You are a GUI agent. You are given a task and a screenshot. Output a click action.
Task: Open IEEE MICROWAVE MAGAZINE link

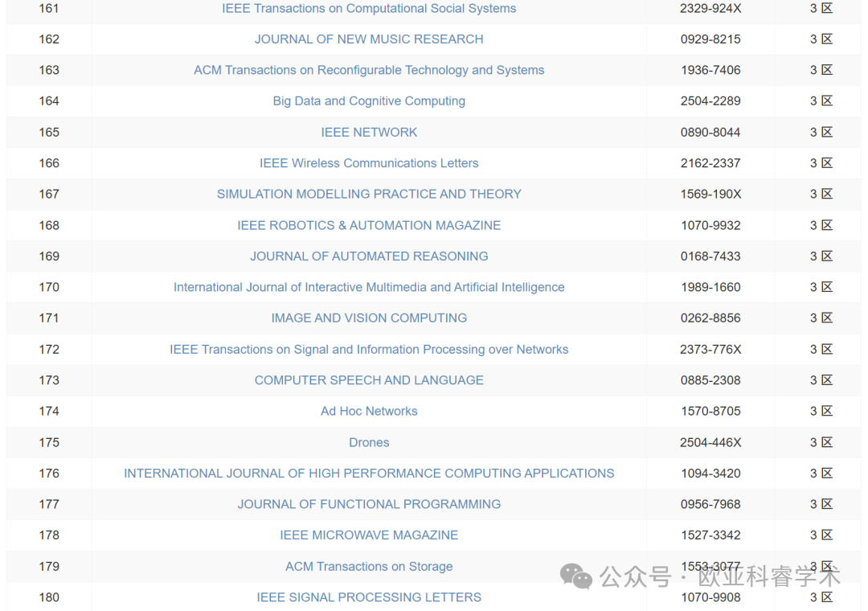[369, 535]
